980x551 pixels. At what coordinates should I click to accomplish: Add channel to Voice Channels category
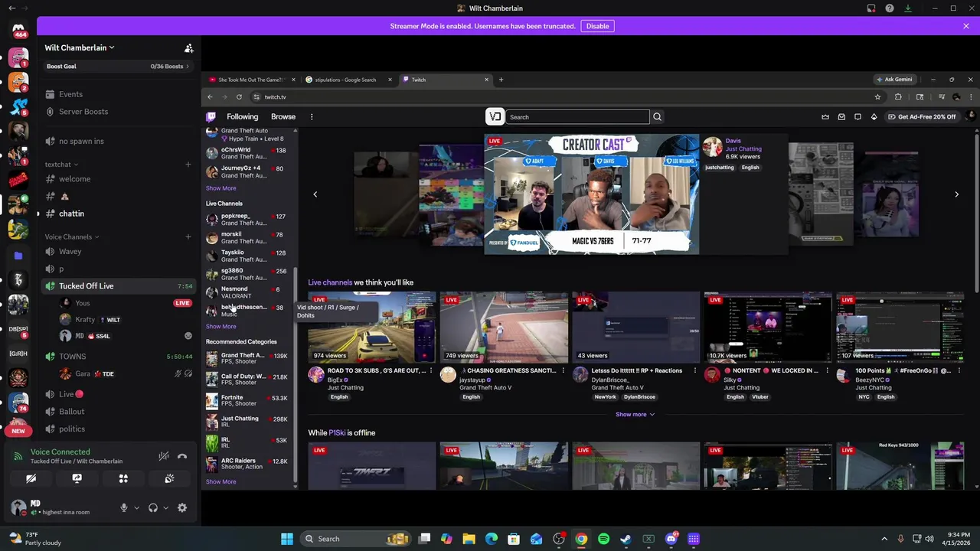188,237
